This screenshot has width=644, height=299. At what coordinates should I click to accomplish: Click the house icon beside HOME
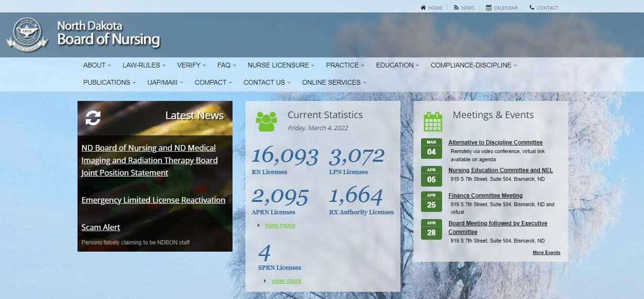pos(423,8)
